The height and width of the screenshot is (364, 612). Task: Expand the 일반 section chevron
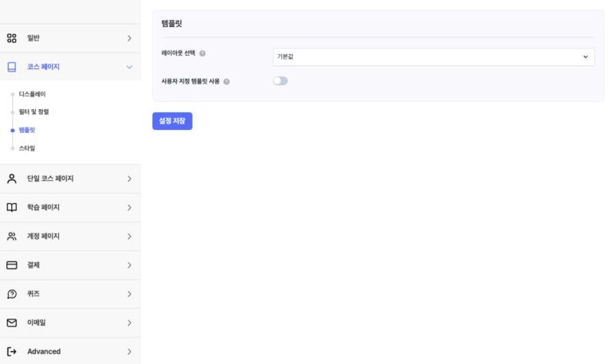(129, 38)
